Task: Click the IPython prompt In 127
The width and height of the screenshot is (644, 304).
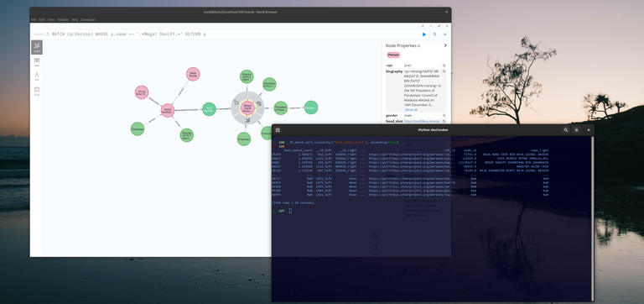Action: (x=281, y=211)
